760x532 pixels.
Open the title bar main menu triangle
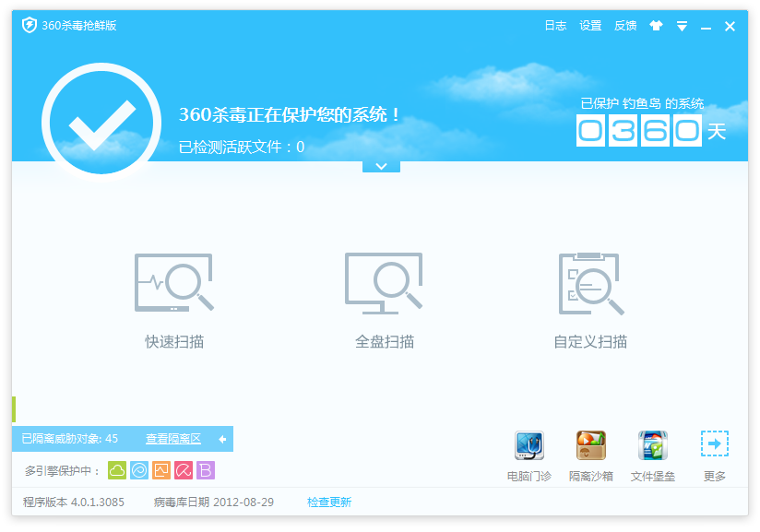682,26
